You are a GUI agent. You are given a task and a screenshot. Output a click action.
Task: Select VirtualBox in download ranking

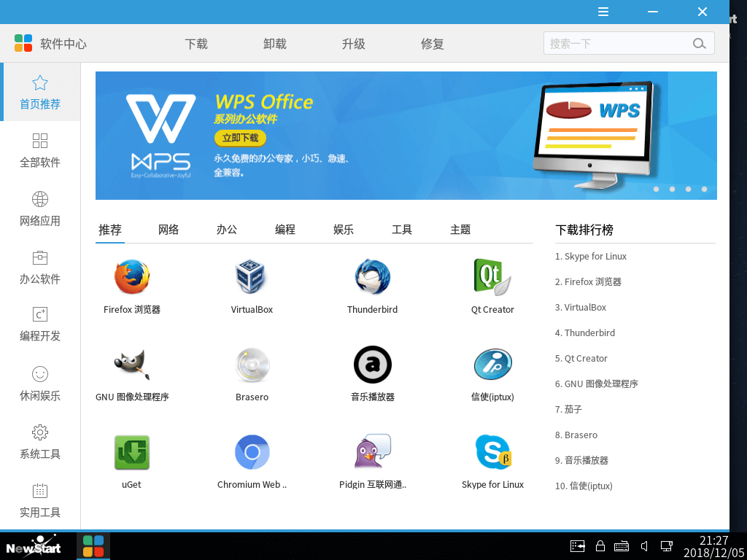click(581, 307)
